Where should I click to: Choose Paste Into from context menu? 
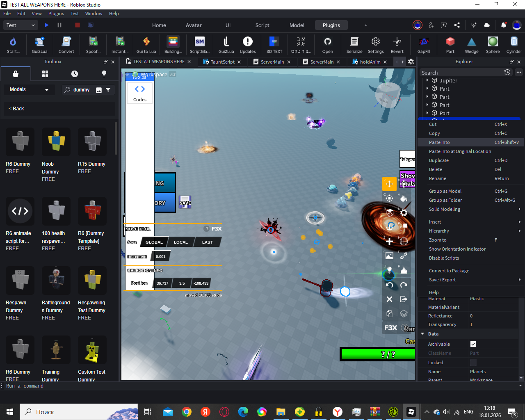471,142
